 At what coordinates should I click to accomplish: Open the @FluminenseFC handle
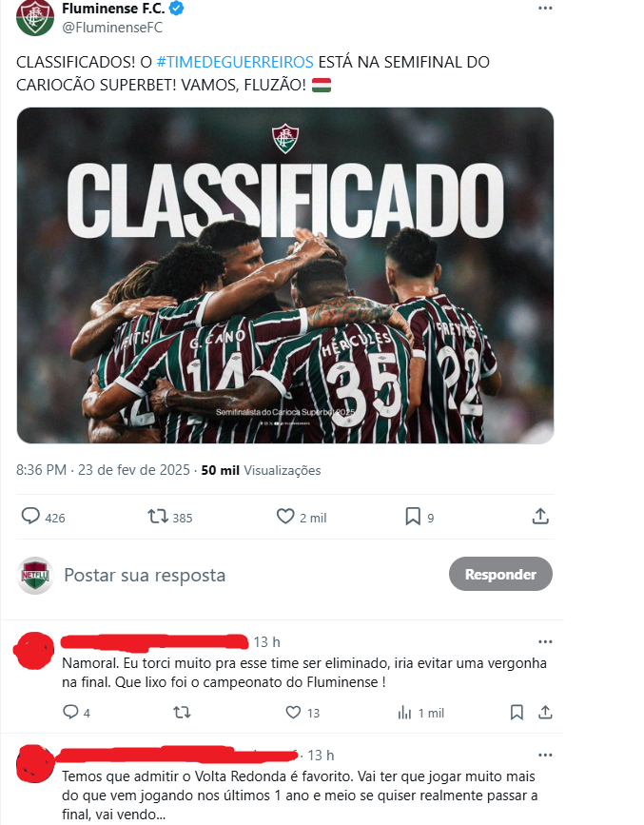pyautogui.click(x=112, y=28)
